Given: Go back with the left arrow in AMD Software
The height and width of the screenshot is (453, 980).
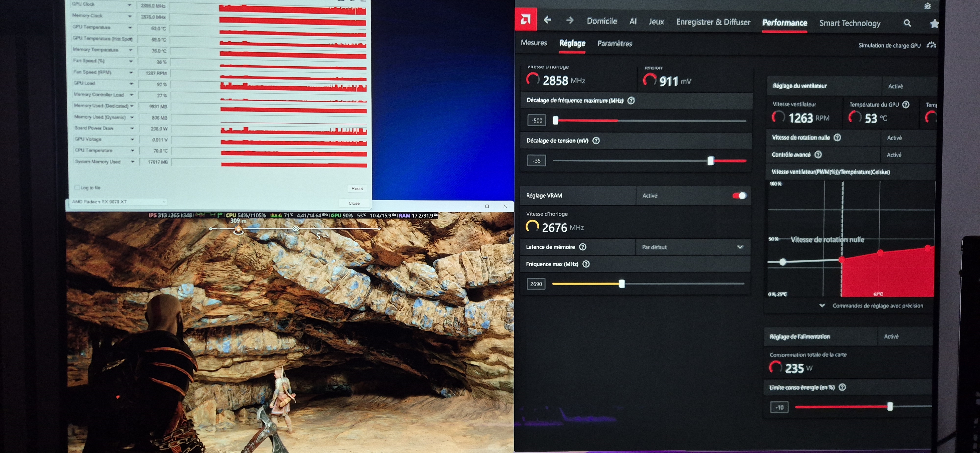Looking at the screenshot, I should [547, 20].
